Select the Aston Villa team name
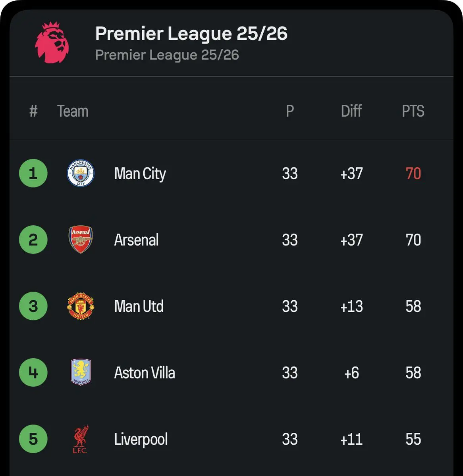The height and width of the screenshot is (476, 463). click(x=145, y=373)
